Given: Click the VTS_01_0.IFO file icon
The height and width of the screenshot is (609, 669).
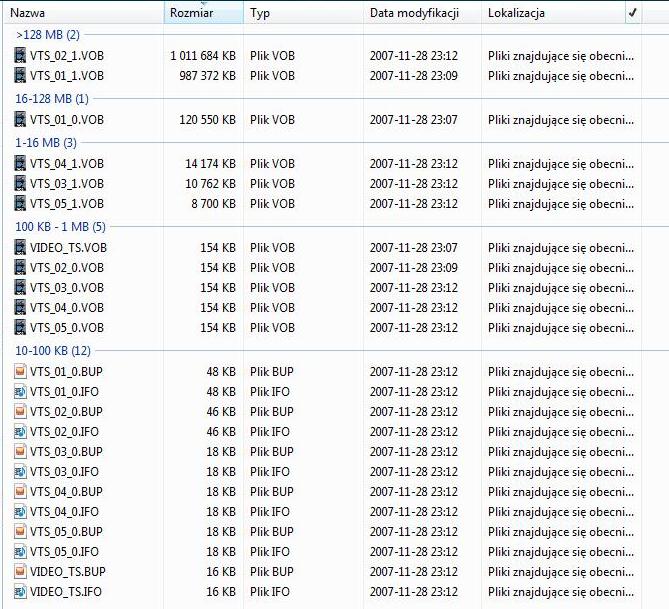Looking at the screenshot, I should (x=20, y=392).
